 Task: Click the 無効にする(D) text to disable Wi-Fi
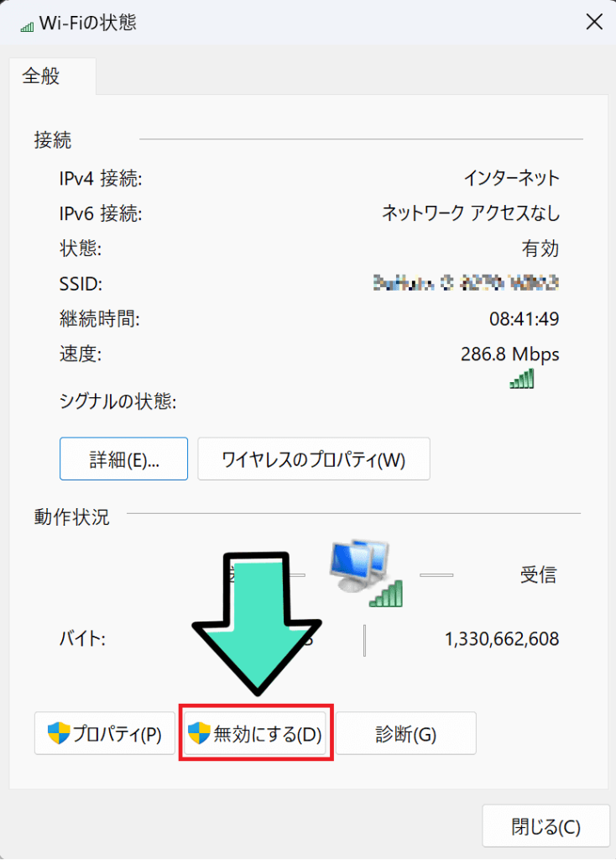coord(267,734)
